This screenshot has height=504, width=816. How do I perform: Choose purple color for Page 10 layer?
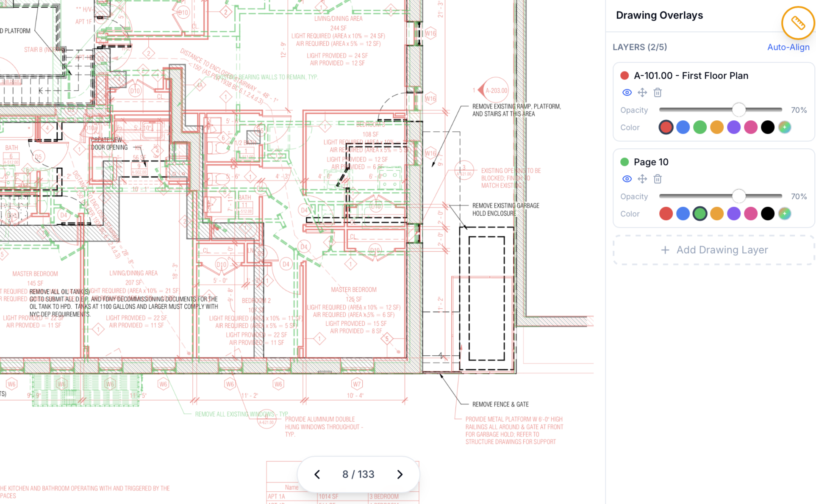734,213
